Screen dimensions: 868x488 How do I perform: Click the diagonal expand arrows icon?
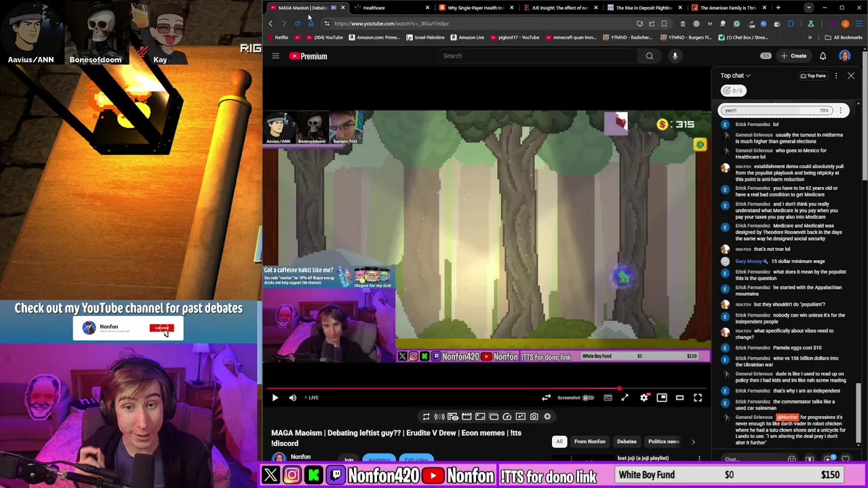click(x=625, y=398)
